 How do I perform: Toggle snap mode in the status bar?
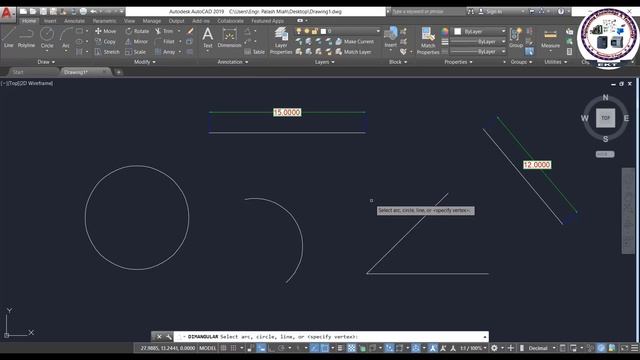(x=233, y=348)
